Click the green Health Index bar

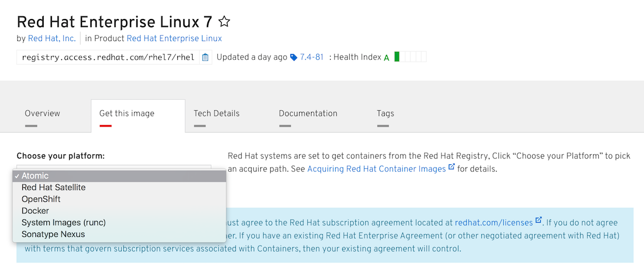coord(397,57)
